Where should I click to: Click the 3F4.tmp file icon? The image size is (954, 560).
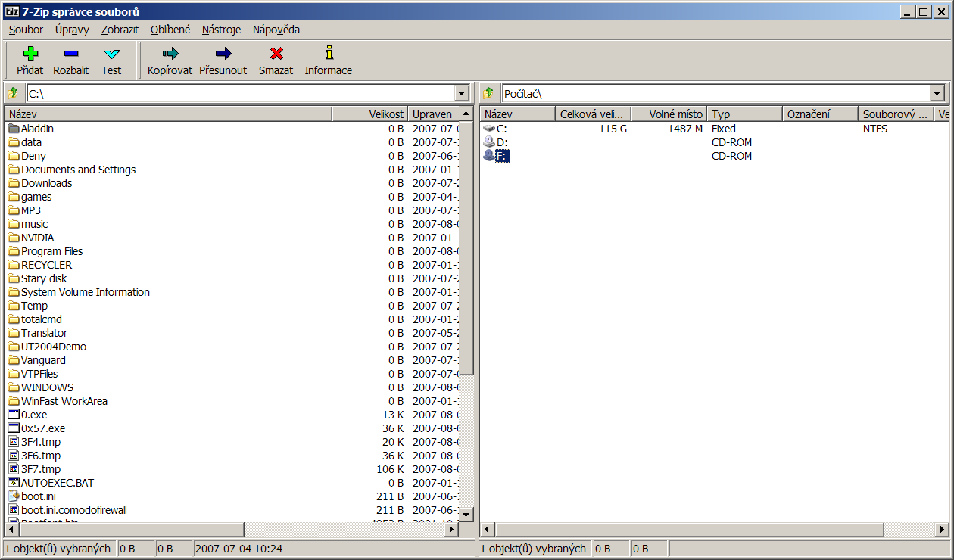(13, 442)
